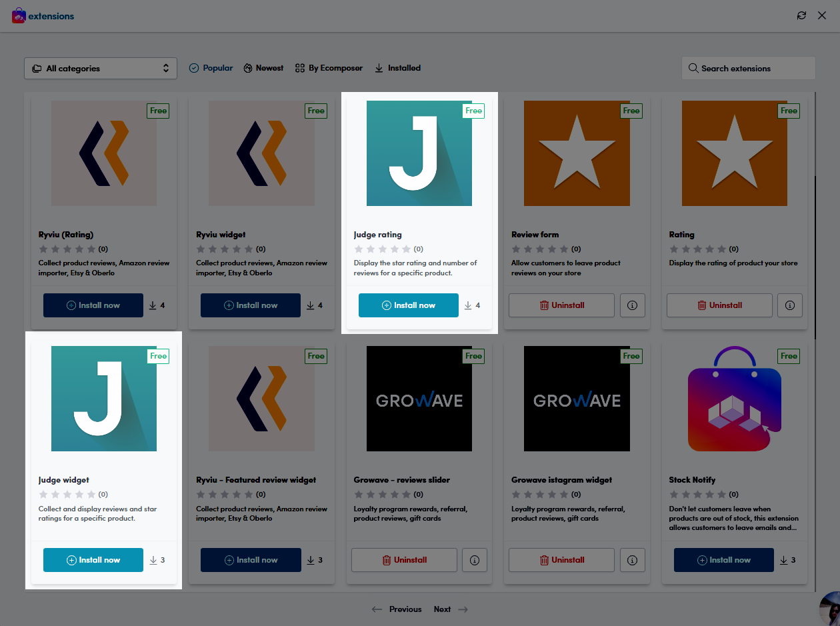Click the 'Judge rating' title text
This screenshot has height=626, width=840.
(378, 235)
